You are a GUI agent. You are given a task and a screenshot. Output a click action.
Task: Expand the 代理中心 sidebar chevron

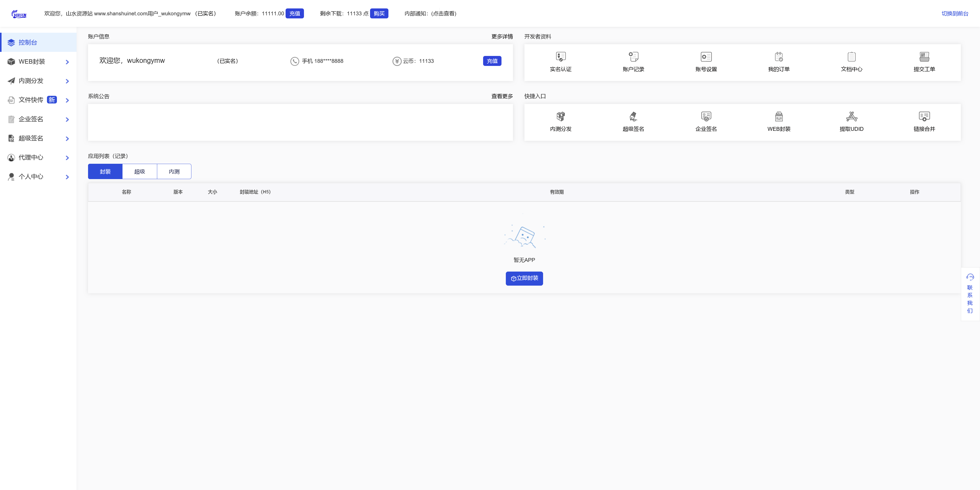click(67, 158)
